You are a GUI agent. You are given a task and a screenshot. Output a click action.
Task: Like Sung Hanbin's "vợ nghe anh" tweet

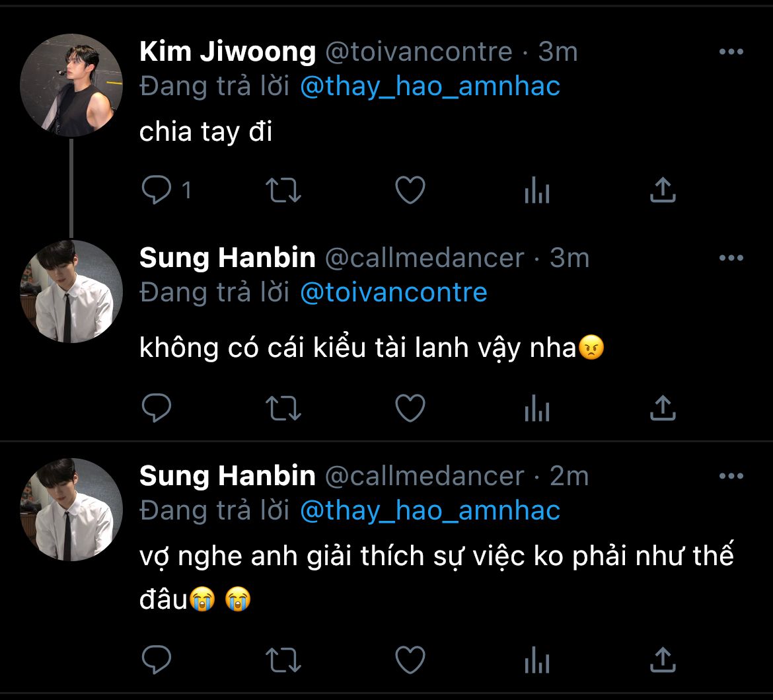coord(410,659)
